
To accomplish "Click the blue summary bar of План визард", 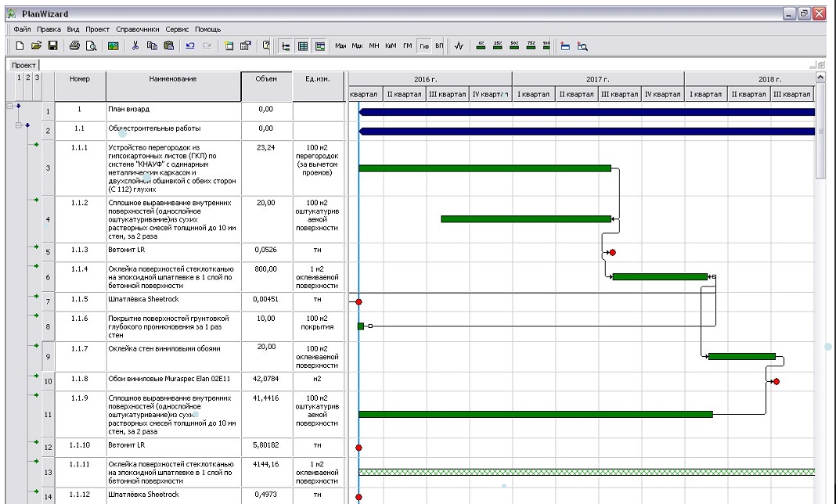I will pyautogui.click(x=587, y=112).
